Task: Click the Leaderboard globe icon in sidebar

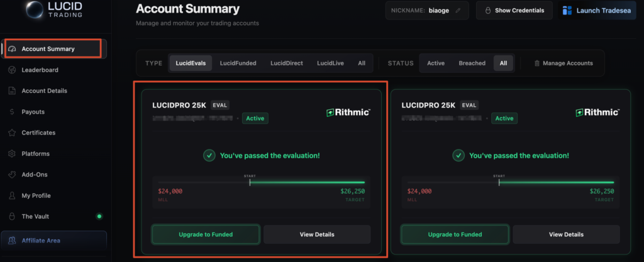Action: coord(12,70)
